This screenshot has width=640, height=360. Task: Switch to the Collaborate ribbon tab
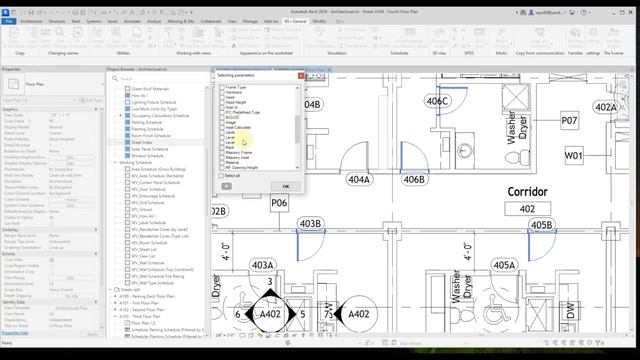point(211,21)
